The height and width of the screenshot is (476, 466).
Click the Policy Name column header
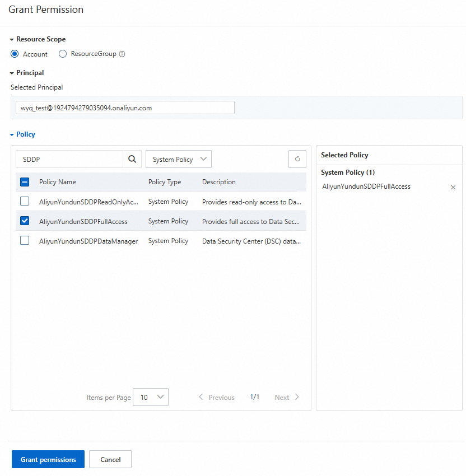57,182
